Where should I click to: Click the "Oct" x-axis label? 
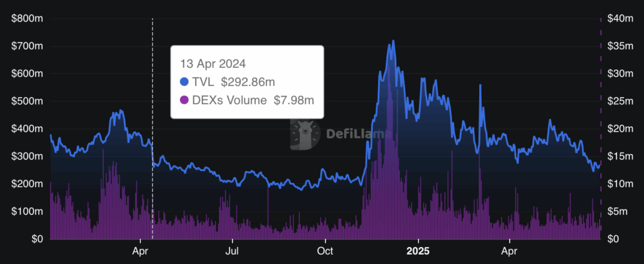point(325,251)
